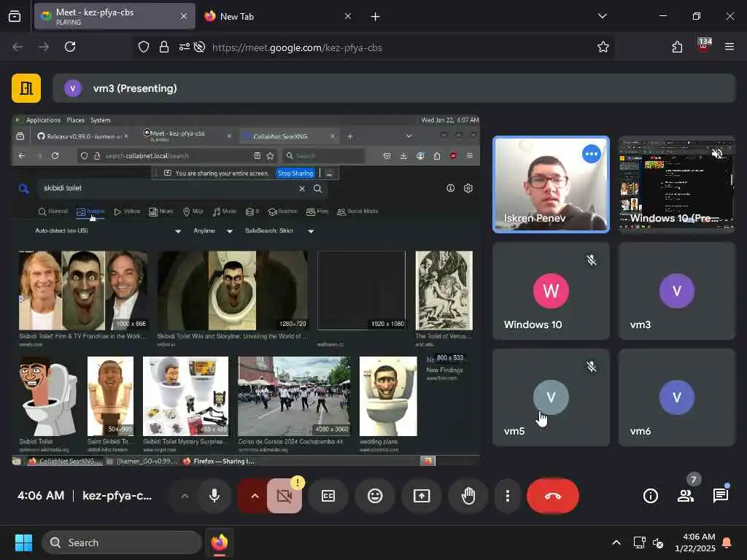
Task: Leave the call with the red button
Action: pyautogui.click(x=553, y=496)
